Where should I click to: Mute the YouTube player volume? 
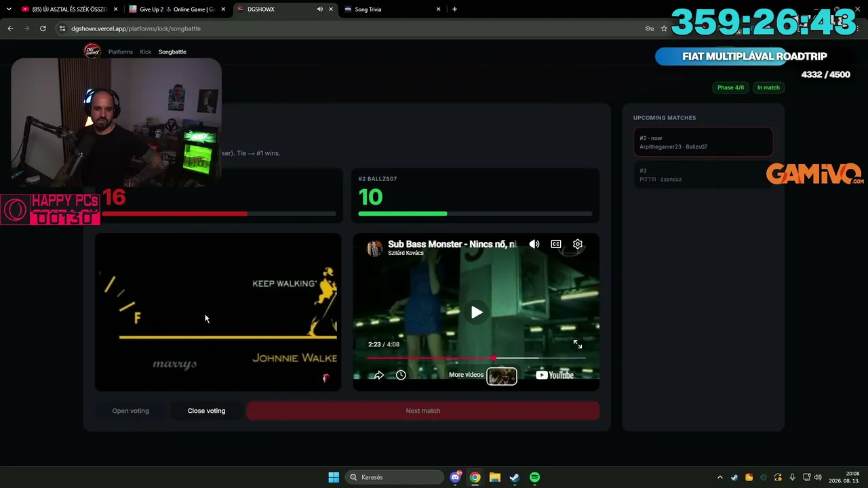click(534, 244)
